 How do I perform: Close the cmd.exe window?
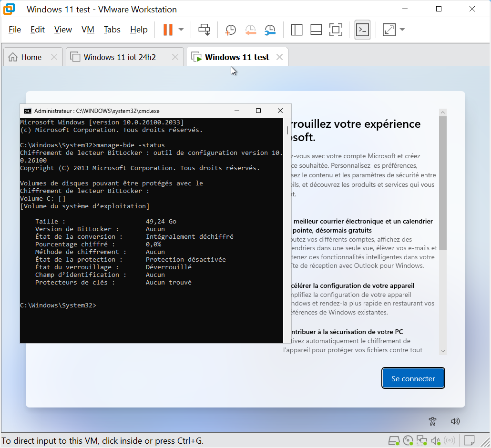pos(280,111)
